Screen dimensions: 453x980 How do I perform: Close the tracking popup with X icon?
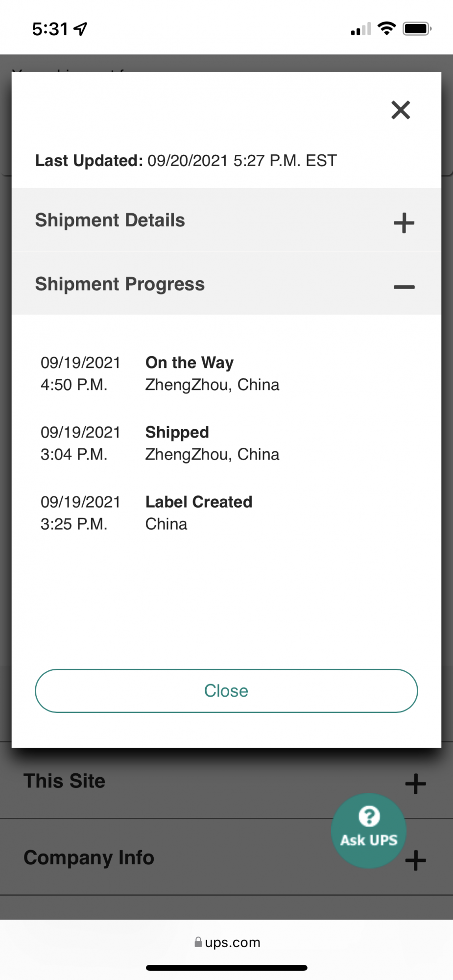coord(401,110)
